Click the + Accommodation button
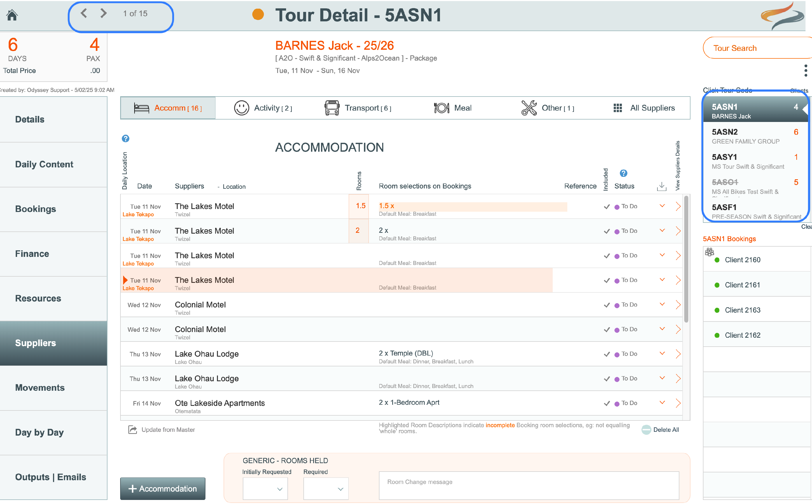This screenshot has width=812, height=504. [163, 488]
